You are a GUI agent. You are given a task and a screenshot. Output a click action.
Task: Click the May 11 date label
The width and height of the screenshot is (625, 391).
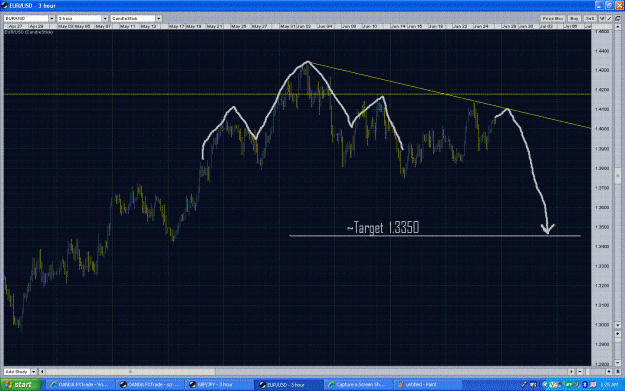pos(128,26)
